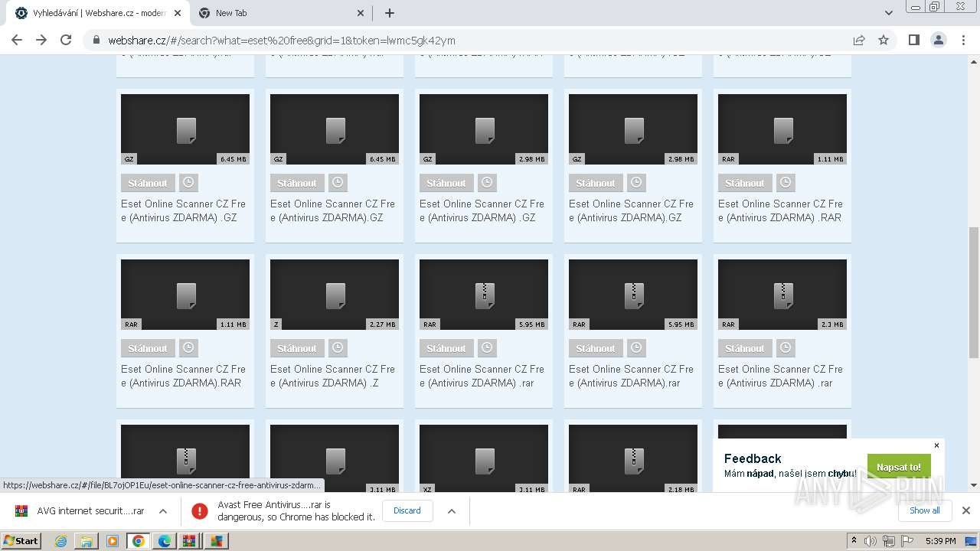The width and height of the screenshot is (980, 551).
Task: Open the share this page icon
Action: 859,40
